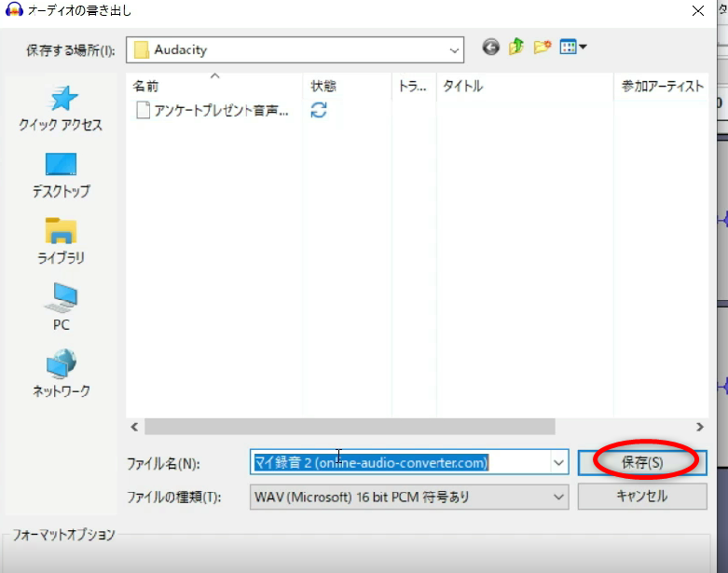Sort files by 名前 column
This screenshot has width=728, height=573.
(x=214, y=86)
